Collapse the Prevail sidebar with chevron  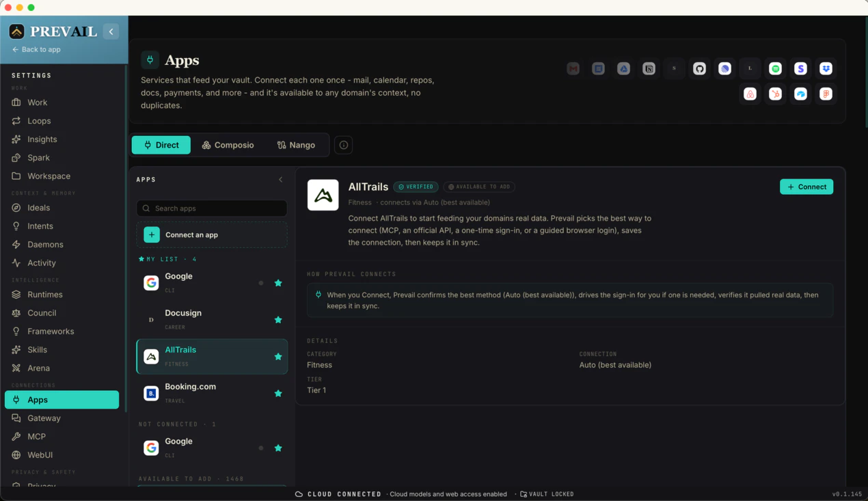[x=111, y=31]
